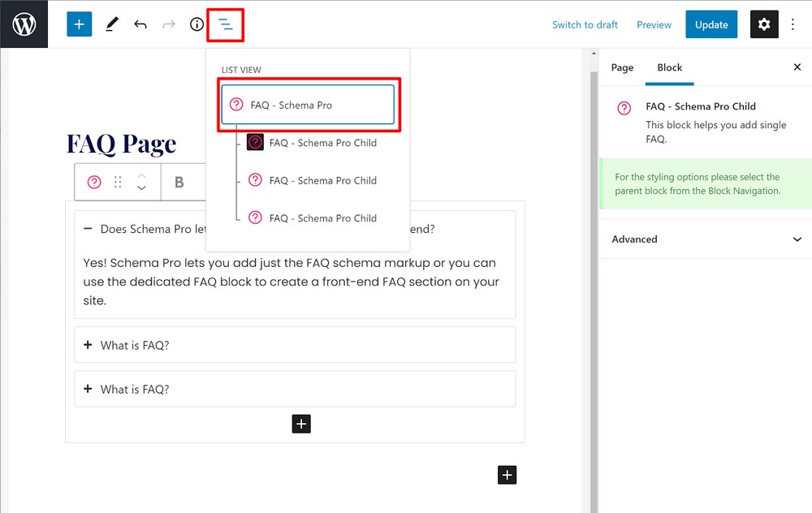The height and width of the screenshot is (513, 812).
Task: Select second FAQ - Schema Pro Child item
Action: pyautogui.click(x=312, y=180)
